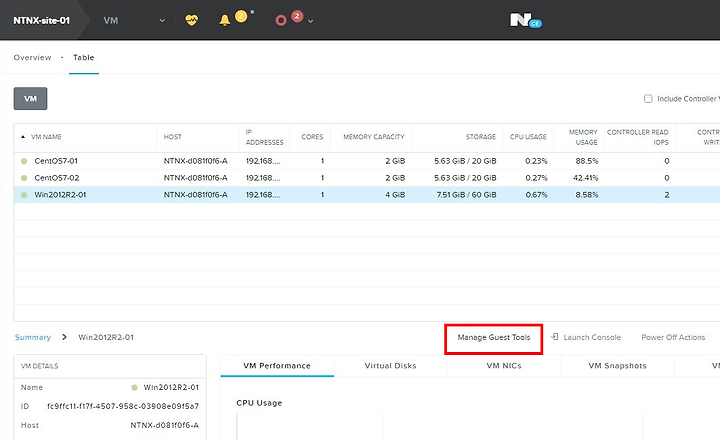Expand the dropdown arrow beside red tasks icon
720x440 pixels.
[310, 21]
